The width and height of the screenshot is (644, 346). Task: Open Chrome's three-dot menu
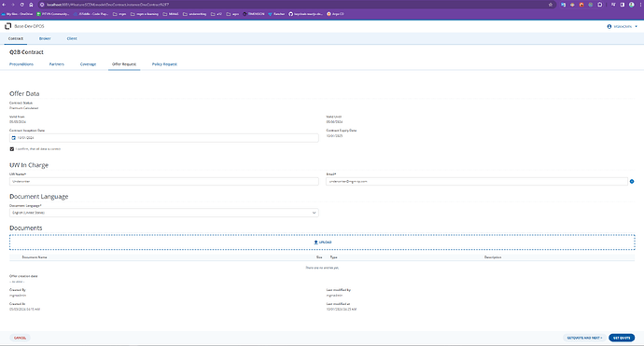(x=639, y=5)
